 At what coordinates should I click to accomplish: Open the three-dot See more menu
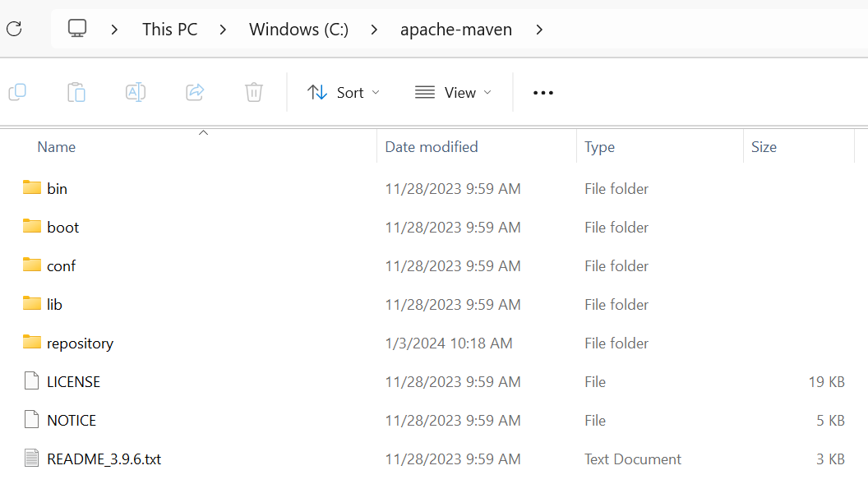point(543,92)
